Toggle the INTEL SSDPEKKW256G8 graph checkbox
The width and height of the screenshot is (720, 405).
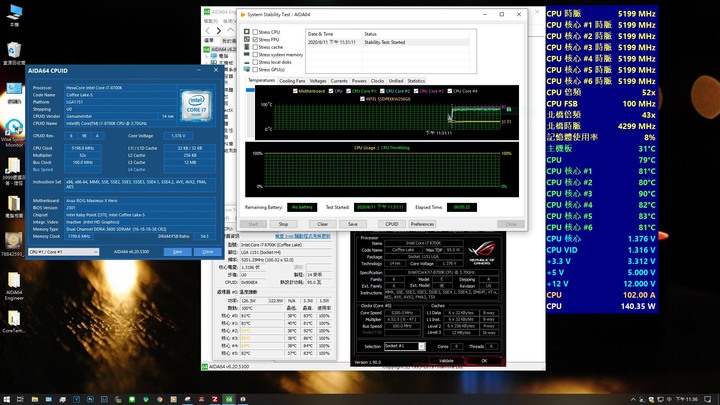(x=362, y=99)
